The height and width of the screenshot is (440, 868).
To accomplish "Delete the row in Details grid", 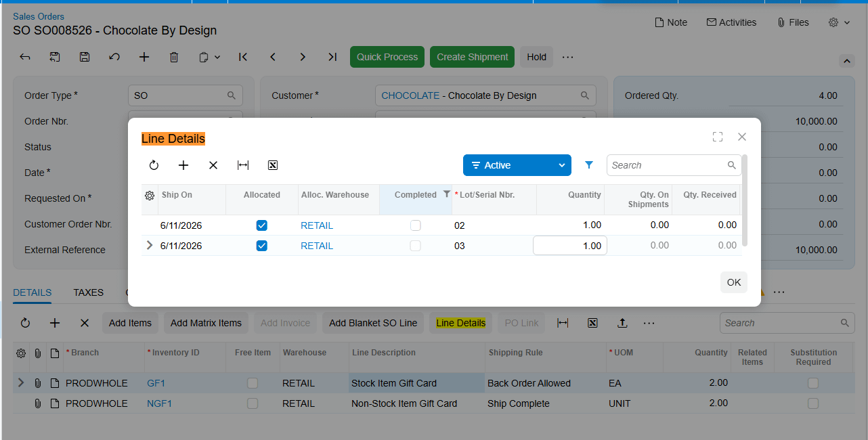I will point(85,323).
